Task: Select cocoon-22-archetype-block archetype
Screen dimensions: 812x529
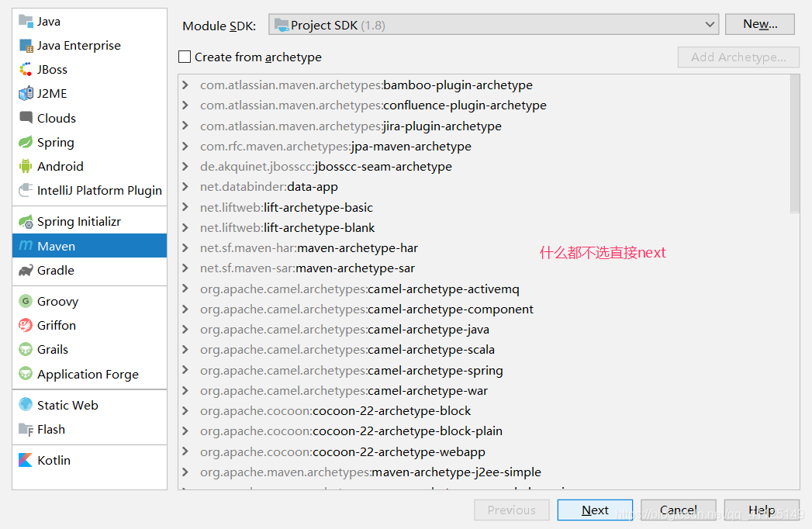Action: (336, 411)
